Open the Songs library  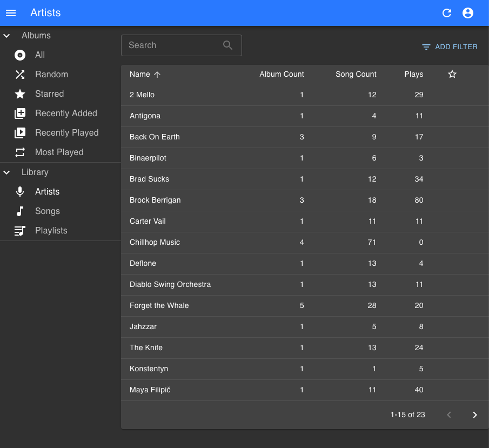tap(61, 211)
